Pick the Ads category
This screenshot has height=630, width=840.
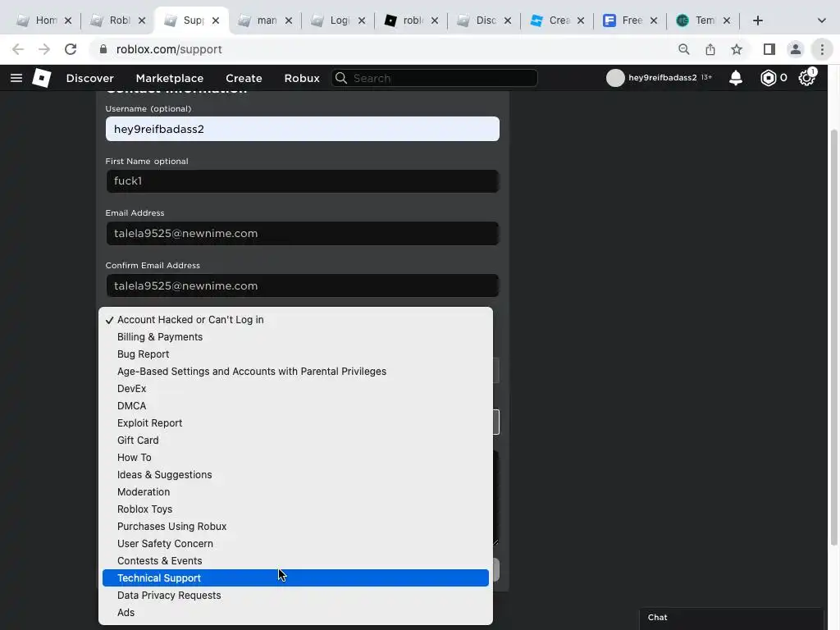click(295, 612)
